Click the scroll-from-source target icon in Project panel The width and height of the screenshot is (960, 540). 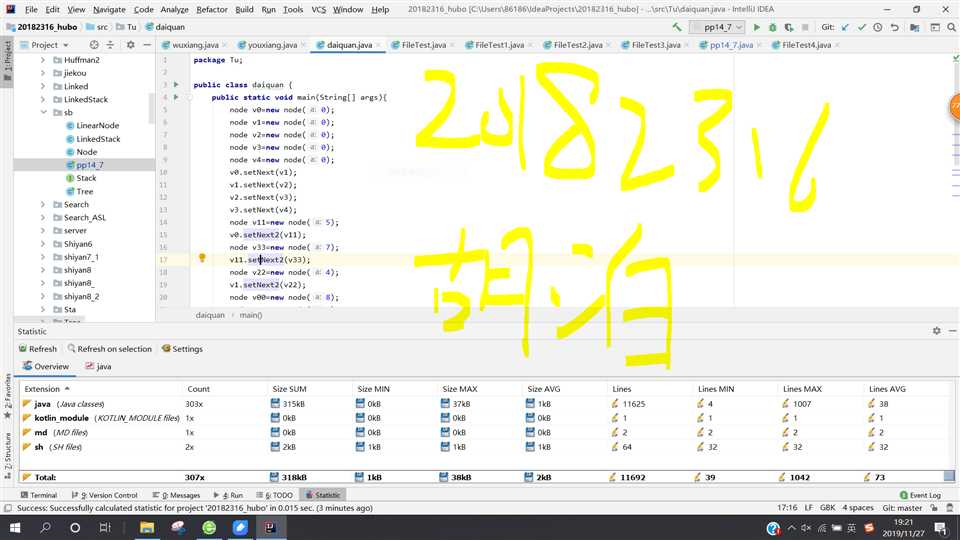94,45
